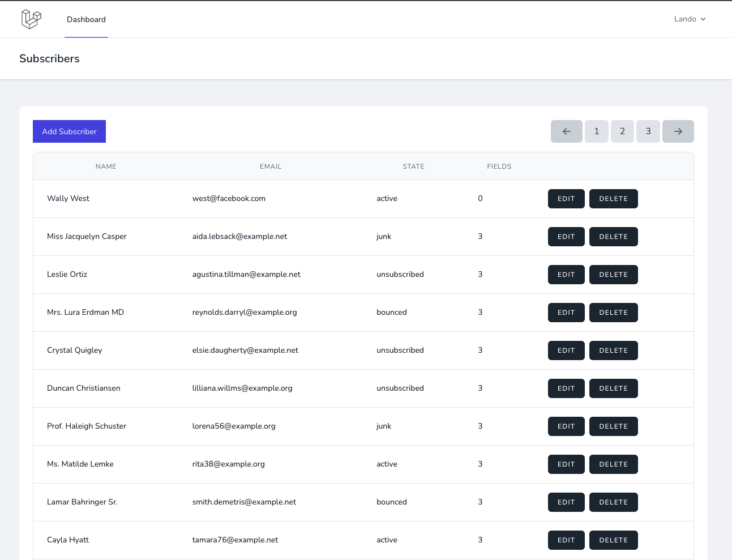Edit the Cayla Hyatt subscriber
732x560 pixels.
click(x=566, y=540)
